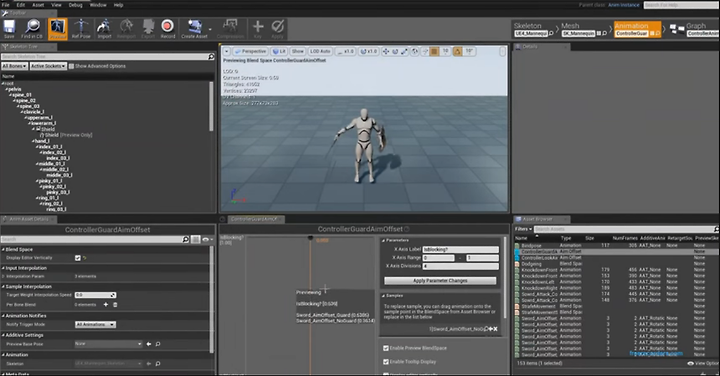This screenshot has width=720, height=376.
Task: Open the Edit menu
Action: point(21,5)
